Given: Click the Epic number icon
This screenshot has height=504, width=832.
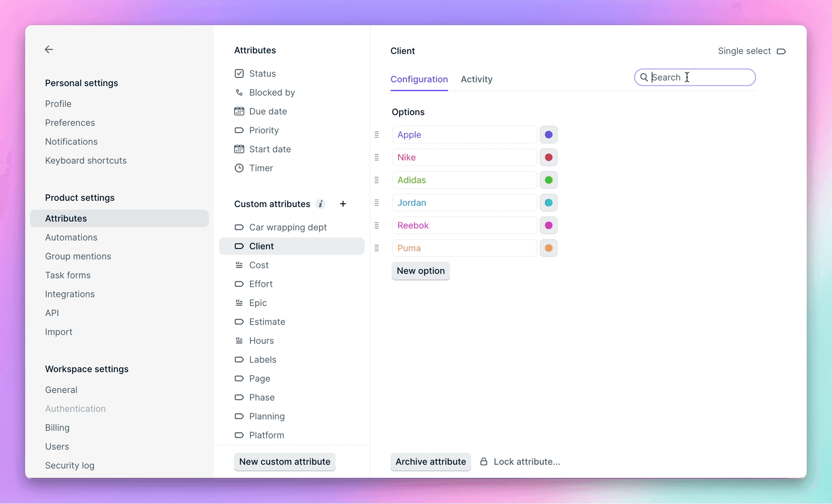Looking at the screenshot, I should (239, 303).
